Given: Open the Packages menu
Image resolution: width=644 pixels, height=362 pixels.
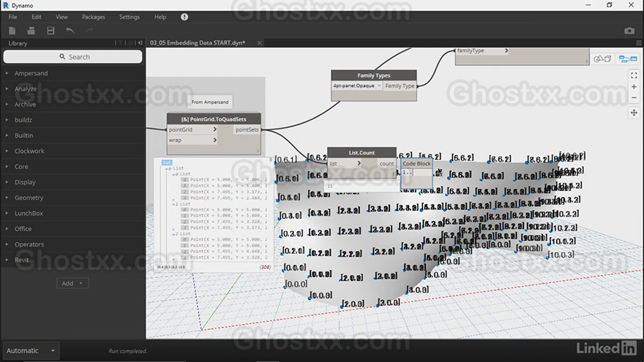Looking at the screenshot, I should tap(94, 17).
